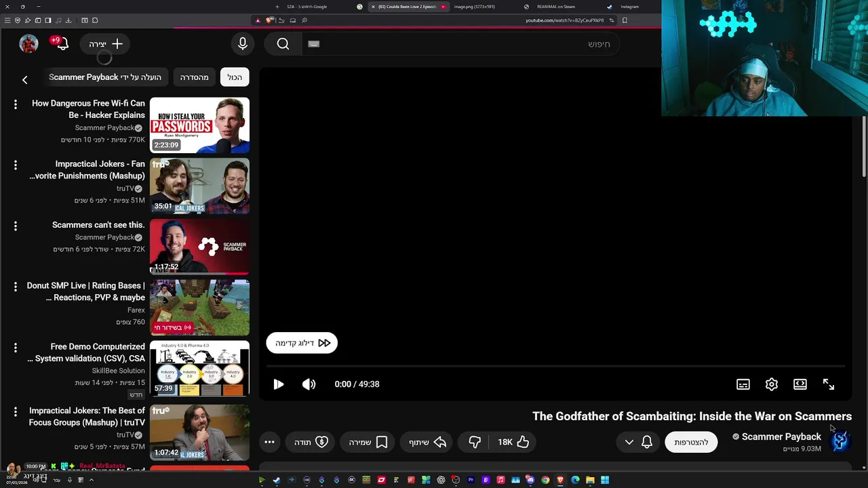Click the youtube.com address bar URL
This screenshot has height=488, width=868.
[x=564, y=20]
